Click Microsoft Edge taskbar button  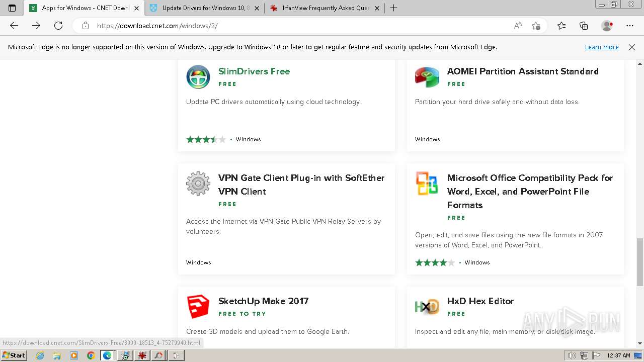click(x=107, y=355)
